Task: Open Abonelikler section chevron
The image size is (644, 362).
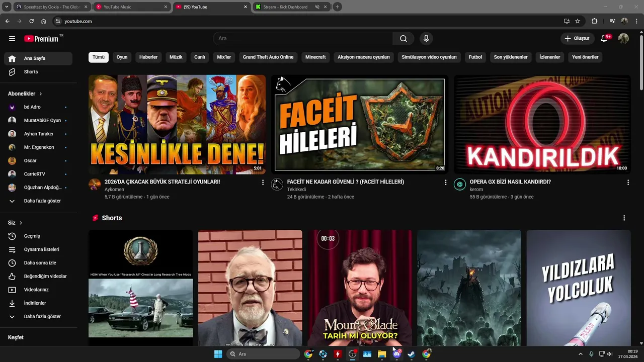Action: 41,94
